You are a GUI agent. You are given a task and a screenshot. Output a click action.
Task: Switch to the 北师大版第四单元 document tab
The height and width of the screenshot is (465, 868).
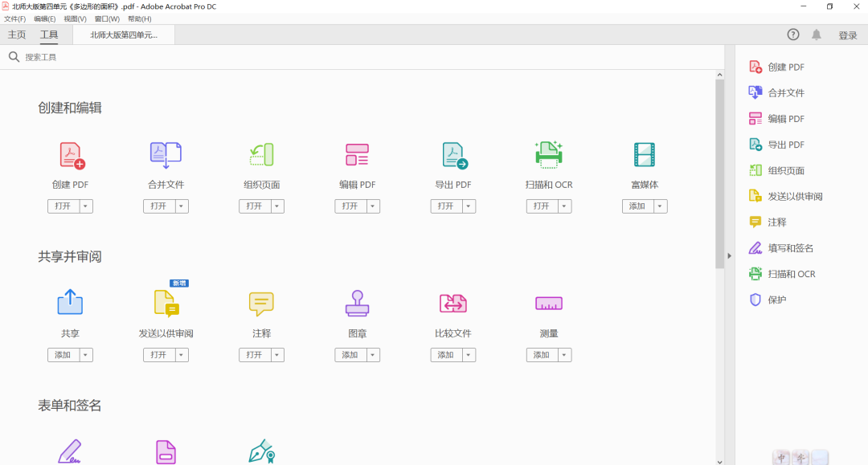pos(124,35)
